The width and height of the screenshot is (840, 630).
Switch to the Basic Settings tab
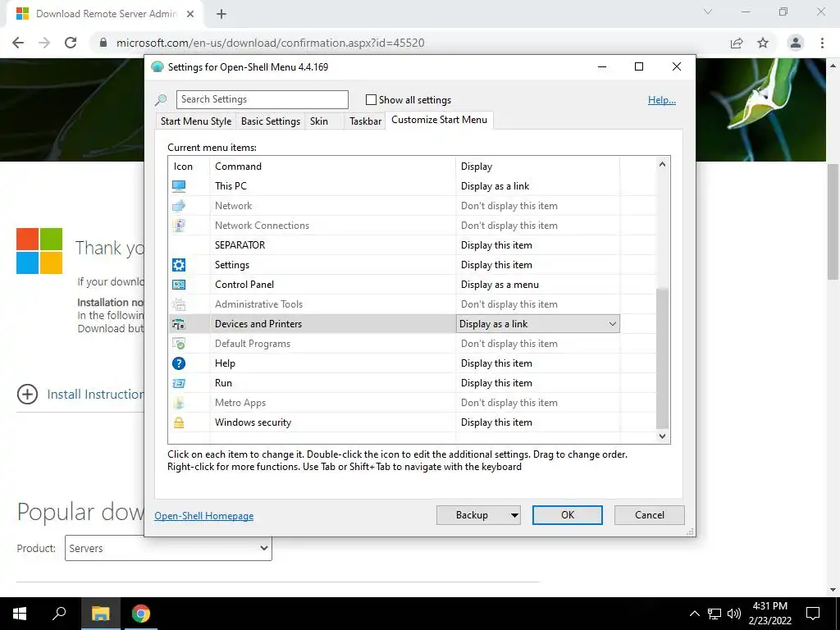point(271,121)
